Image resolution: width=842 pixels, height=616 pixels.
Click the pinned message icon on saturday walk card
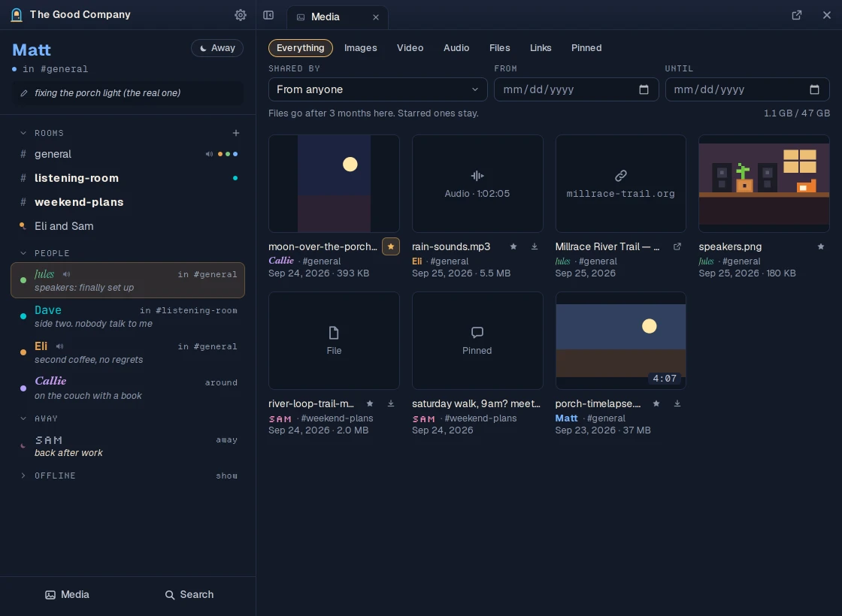tap(477, 333)
